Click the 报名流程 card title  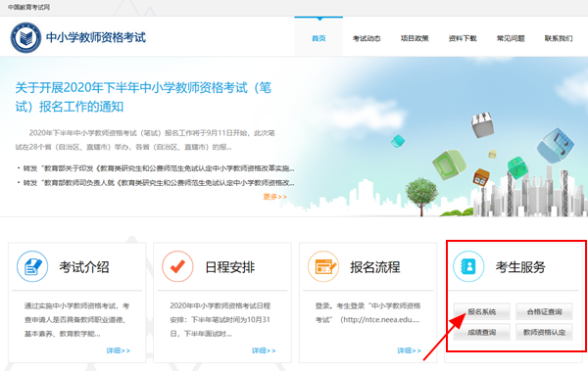point(375,267)
